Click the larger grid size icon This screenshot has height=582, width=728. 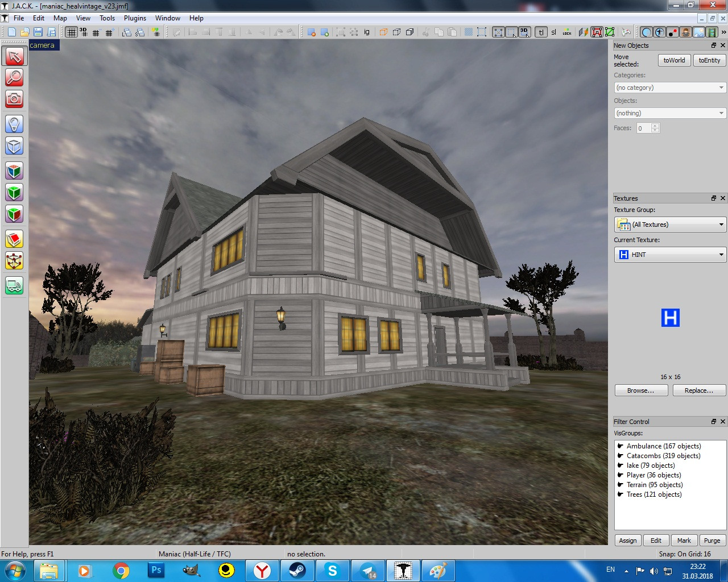coord(109,32)
